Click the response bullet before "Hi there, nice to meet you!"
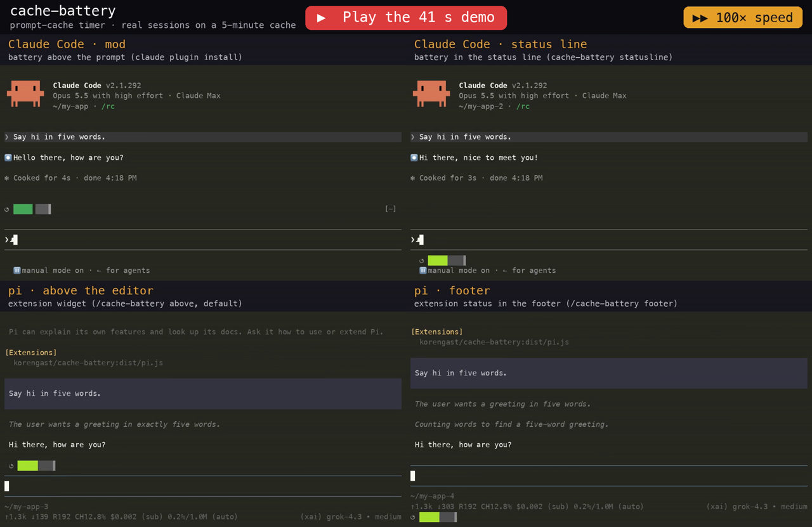The width and height of the screenshot is (812, 527). [x=414, y=158]
